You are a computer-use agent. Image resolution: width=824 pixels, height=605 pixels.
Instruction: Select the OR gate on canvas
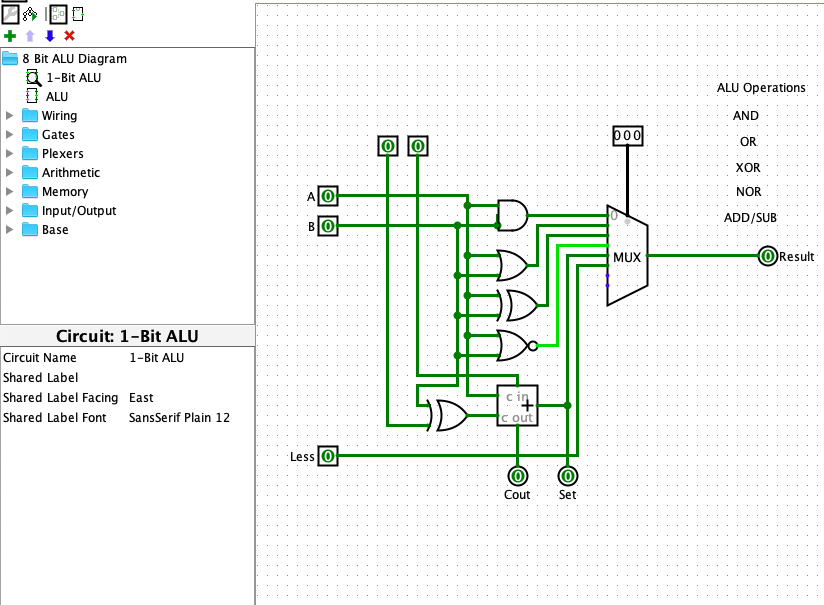(x=512, y=265)
